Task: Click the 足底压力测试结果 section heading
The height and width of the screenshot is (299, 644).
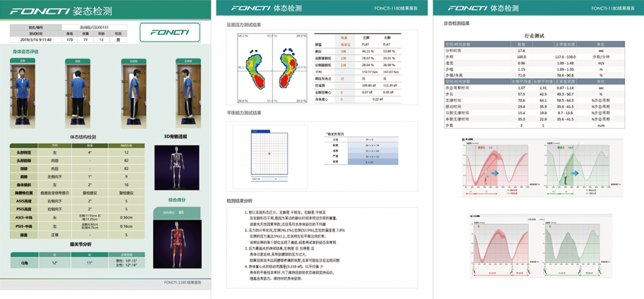Action: pyautogui.click(x=244, y=25)
